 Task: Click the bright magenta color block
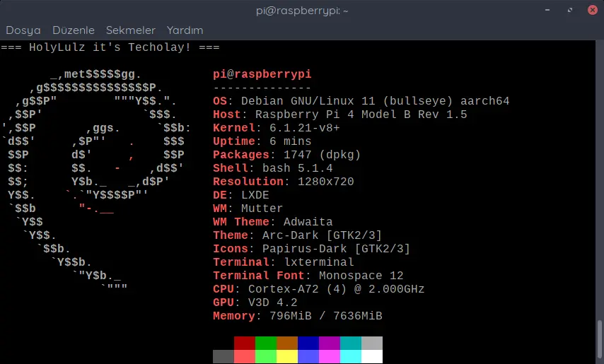click(x=330, y=356)
